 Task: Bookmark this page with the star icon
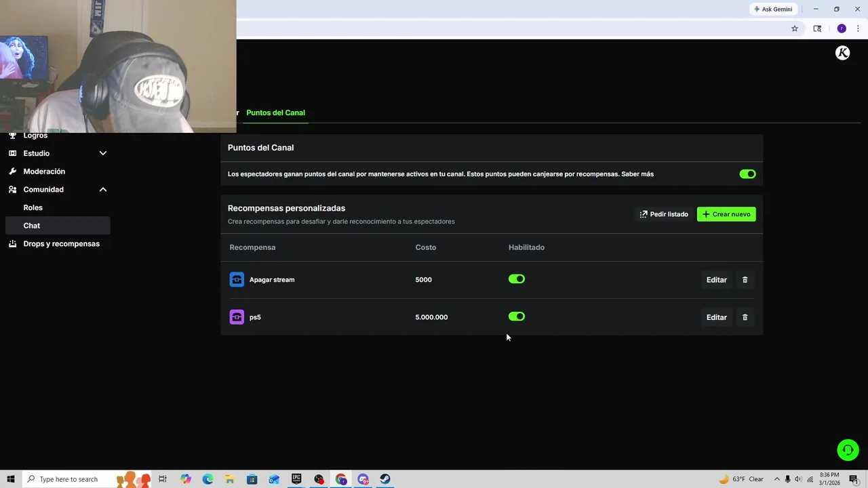tap(795, 28)
